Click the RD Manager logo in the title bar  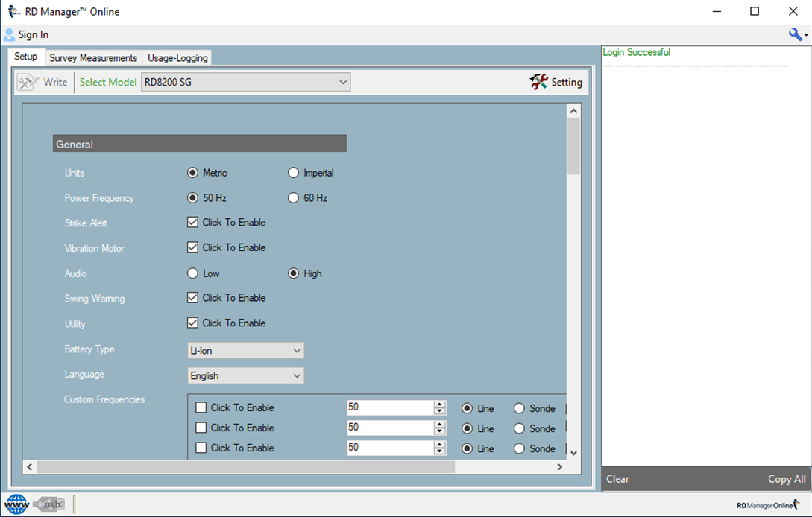pyautogui.click(x=11, y=11)
